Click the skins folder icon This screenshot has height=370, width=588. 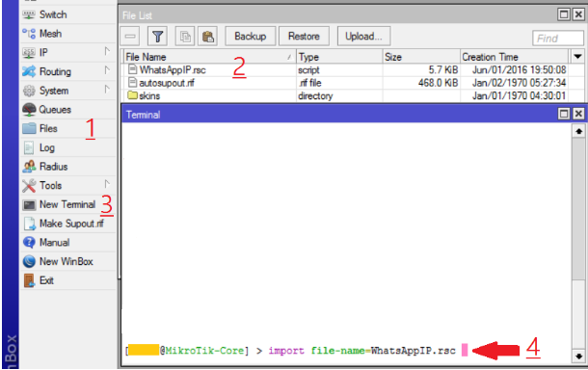coord(132,95)
